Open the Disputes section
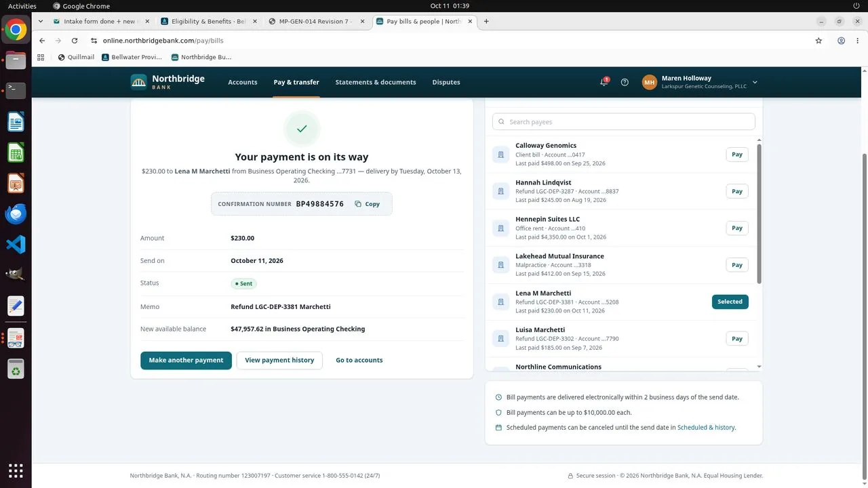 (446, 82)
